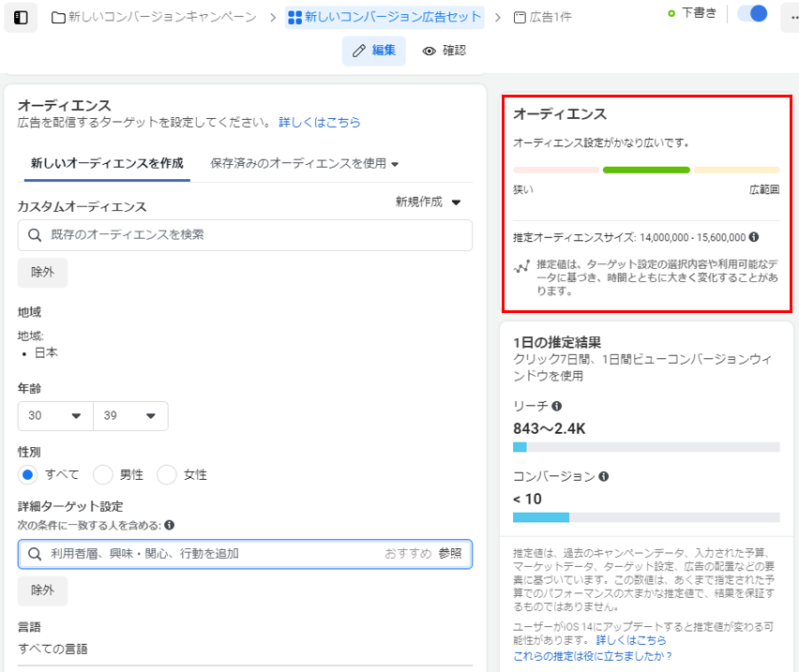Viewport: 799px width, 672px height.
Task: Toggle the sidebar panel icon at top left
Action: pos(21,17)
